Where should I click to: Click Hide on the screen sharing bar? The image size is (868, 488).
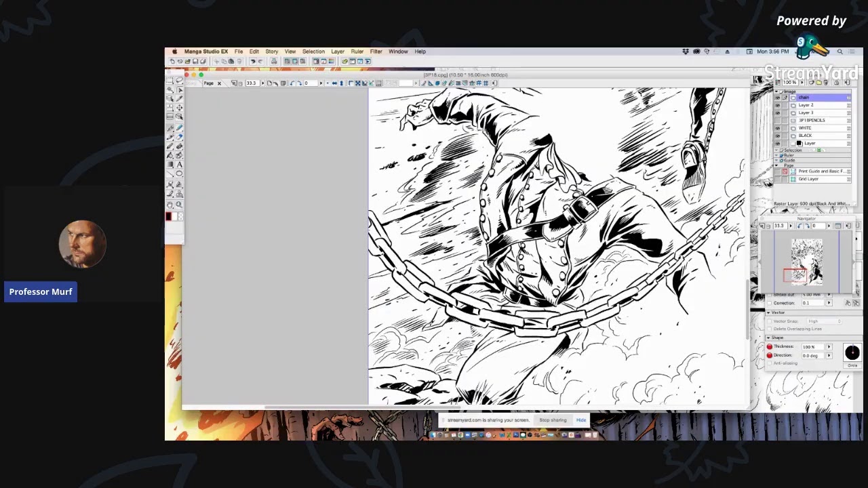click(x=581, y=420)
